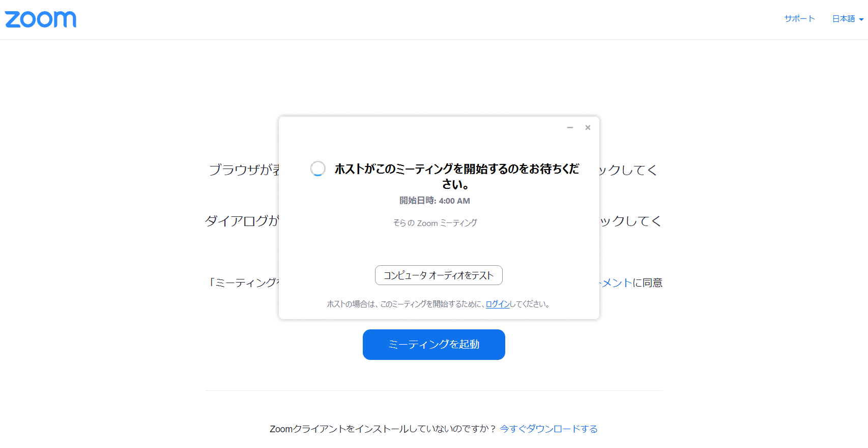868x448 pixels.
Task: Click the loading spinner in the dialog
Action: (318, 169)
